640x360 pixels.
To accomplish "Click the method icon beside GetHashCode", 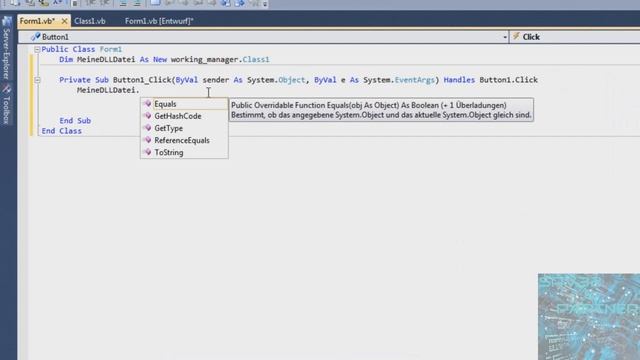I will click(148, 116).
